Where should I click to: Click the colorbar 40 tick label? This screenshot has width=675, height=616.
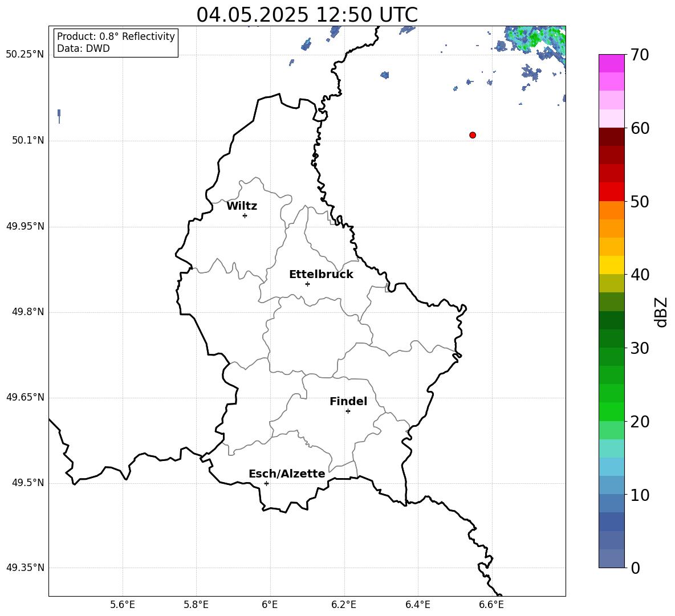[640, 275]
